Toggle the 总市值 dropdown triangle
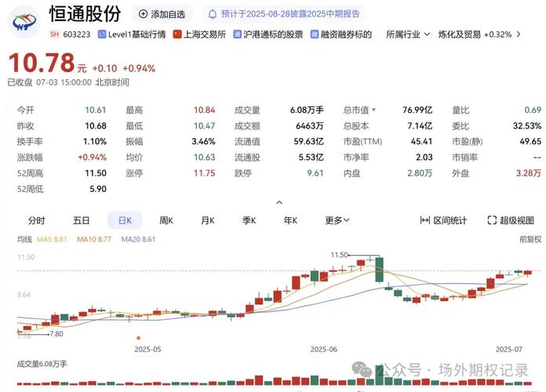Viewport: 546px width, 392px height. pos(374,110)
